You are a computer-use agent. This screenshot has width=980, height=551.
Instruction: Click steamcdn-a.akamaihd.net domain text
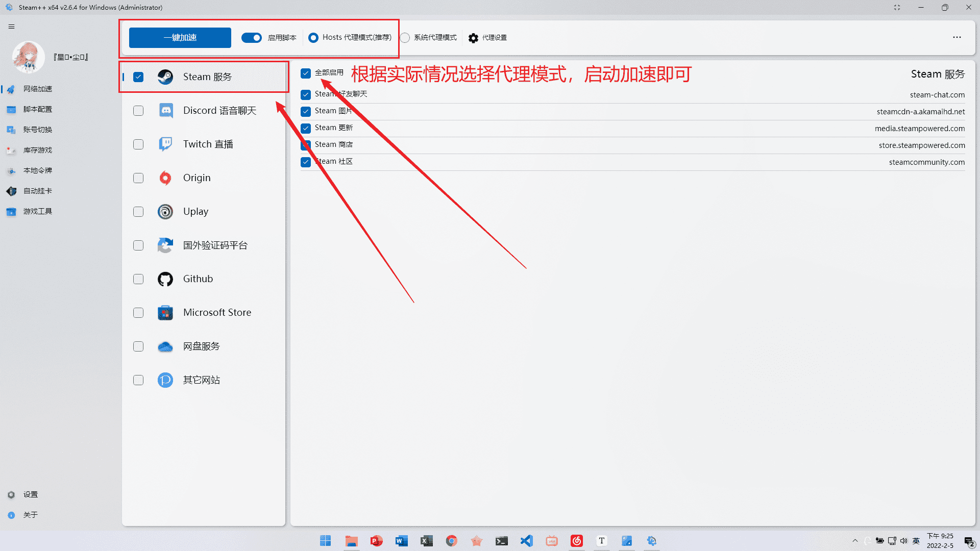(x=921, y=112)
